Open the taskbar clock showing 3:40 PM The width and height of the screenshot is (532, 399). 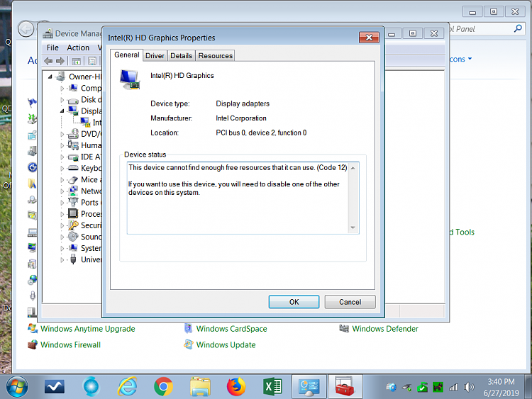click(x=501, y=387)
